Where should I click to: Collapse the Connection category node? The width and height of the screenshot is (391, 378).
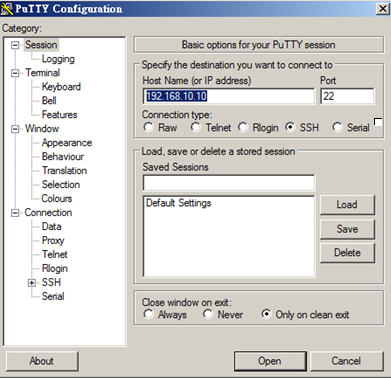coord(15,213)
